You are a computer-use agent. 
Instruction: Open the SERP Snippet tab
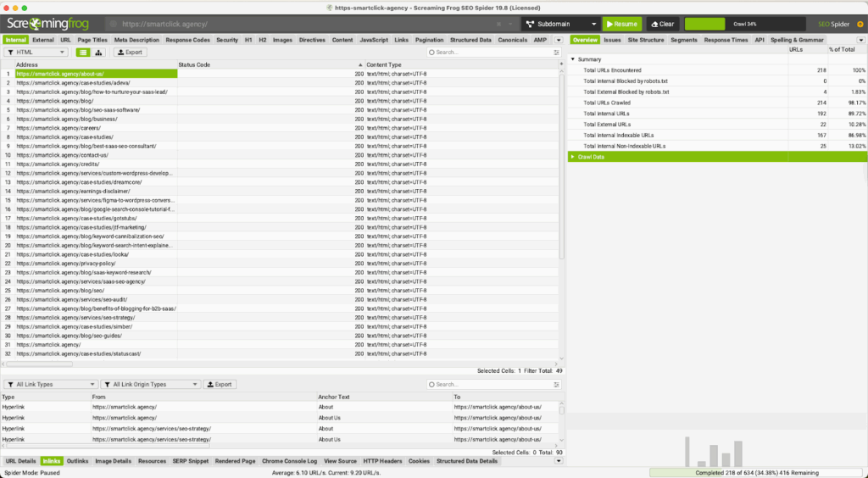(x=191, y=461)
